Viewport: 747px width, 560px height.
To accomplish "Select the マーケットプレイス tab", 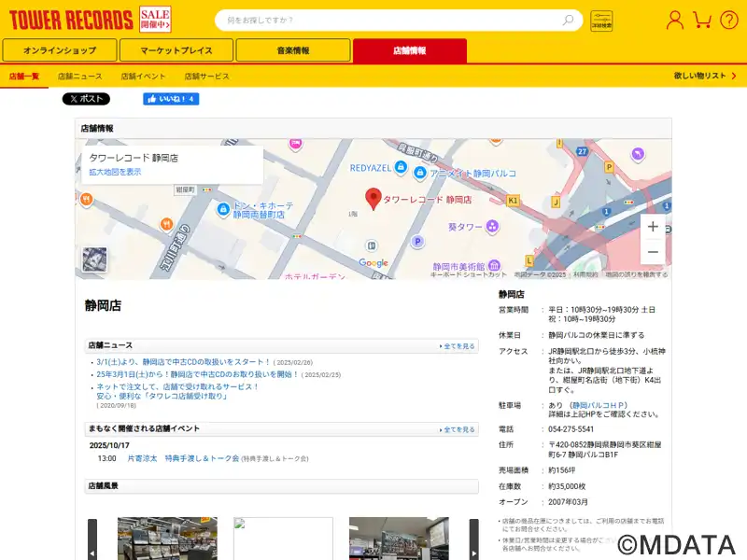I will point(176,50).
